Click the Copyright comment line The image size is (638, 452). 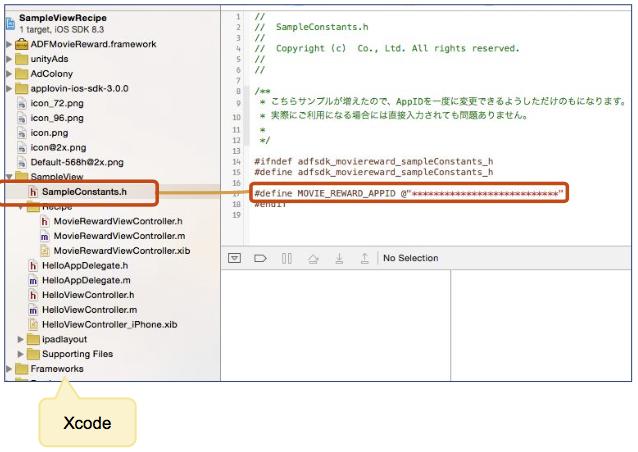click(x=387, y=48)
